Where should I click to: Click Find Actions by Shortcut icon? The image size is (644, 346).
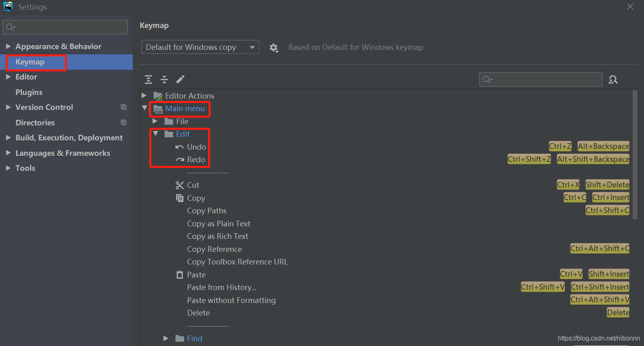pos(613,80)
